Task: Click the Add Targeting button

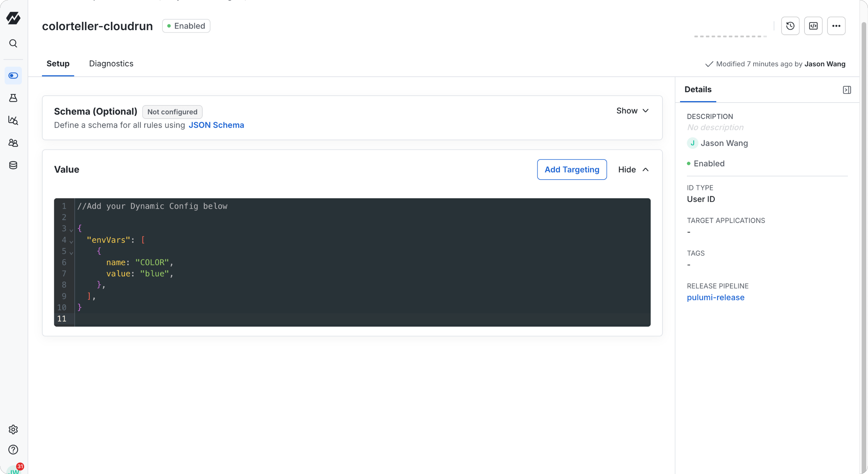Action: click(572, 170)
